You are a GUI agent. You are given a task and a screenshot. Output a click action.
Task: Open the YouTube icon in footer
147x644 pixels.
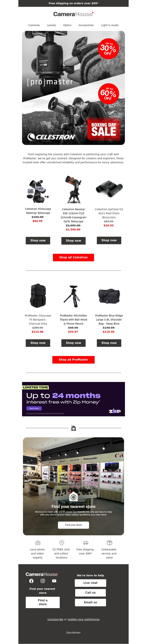click(54, 581)
